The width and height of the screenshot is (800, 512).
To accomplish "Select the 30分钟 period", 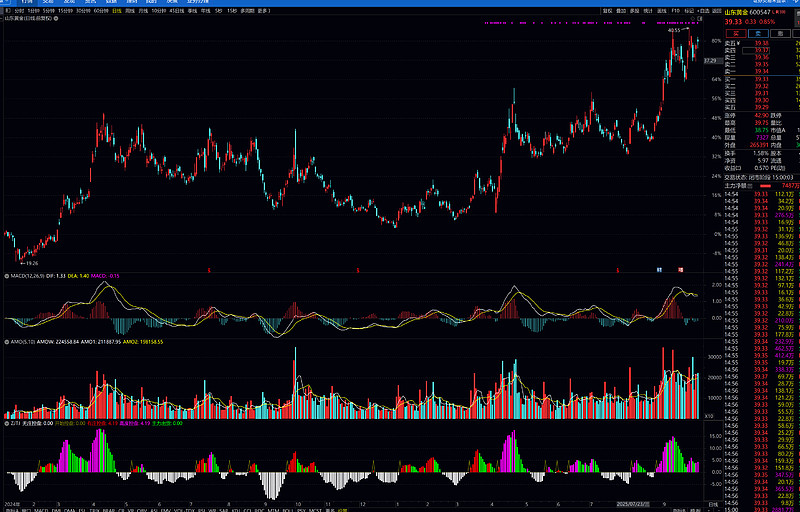I will pos(83,11).
